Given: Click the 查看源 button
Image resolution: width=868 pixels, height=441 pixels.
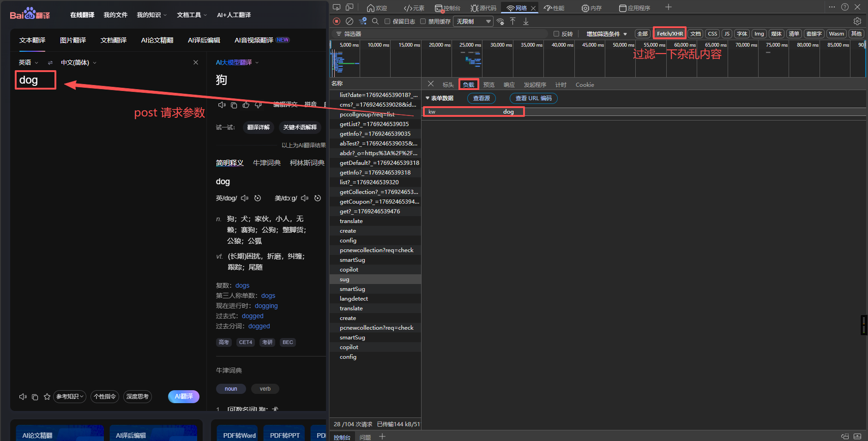Looking at the screenshot, I should pyautogui.click(x=481, y=98).
